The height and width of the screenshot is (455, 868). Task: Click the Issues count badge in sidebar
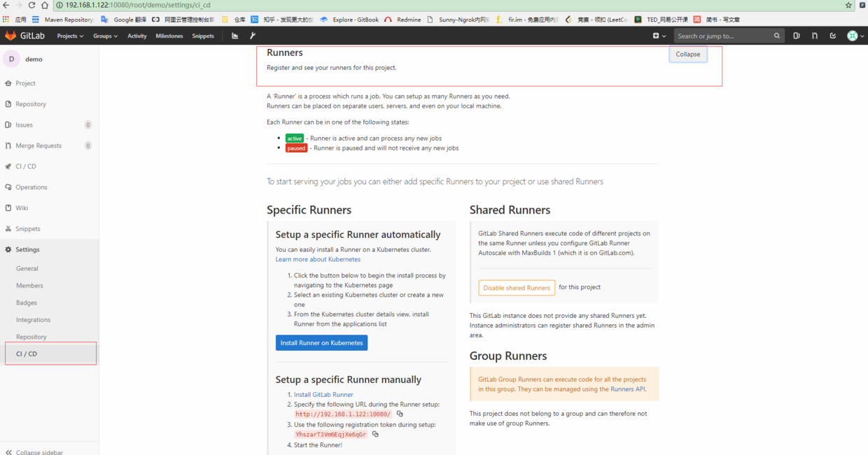click(88, 125)
